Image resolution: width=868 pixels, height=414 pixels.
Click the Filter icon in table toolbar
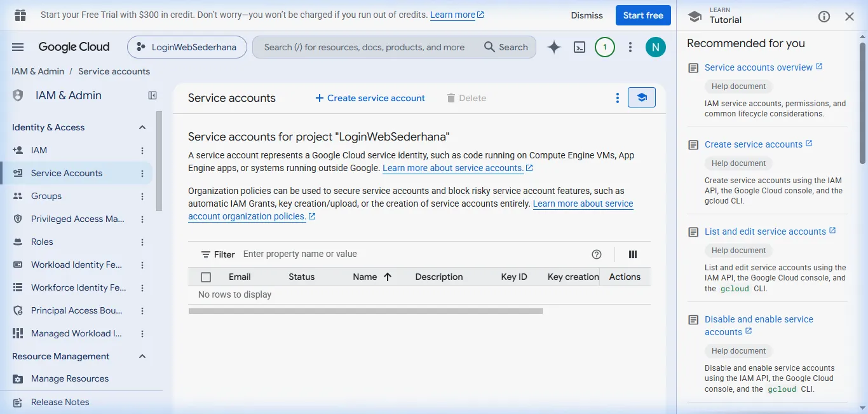coord(206,254)
